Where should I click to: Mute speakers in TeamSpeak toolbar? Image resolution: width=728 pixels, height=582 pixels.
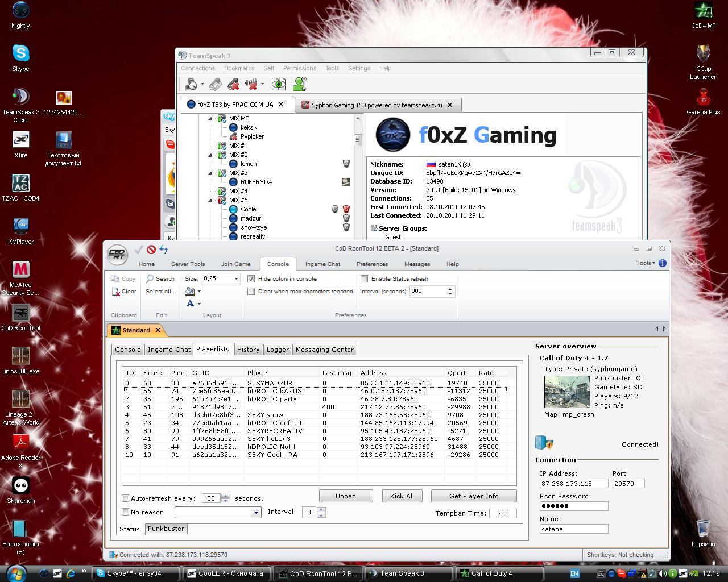pyautogui.click(x=251, y=84)
